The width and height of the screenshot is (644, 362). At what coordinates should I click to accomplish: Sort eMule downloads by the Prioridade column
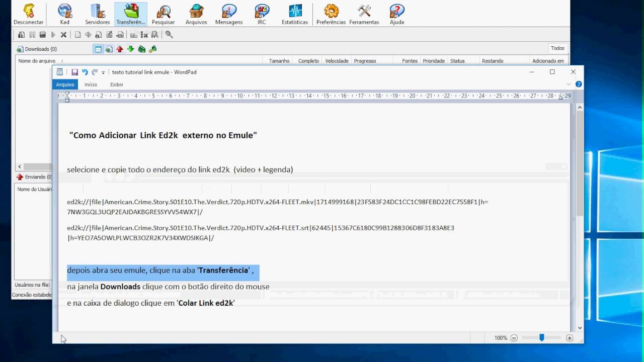tap(434, 61)
